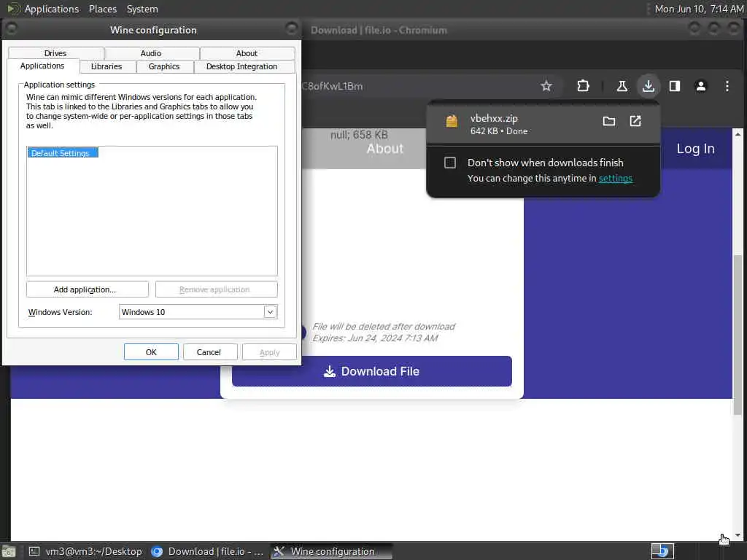Switch to the vm3@vm3:~/Desktop terminal taskbar item
Screen dimensions: 747x560
click(x=86, y=551)
